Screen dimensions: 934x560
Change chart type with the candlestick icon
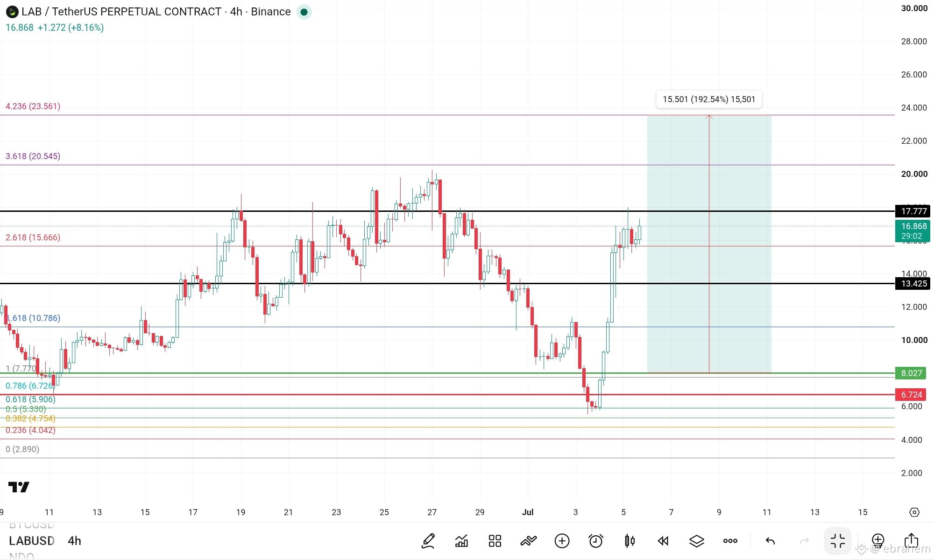(x=630, y=541)
